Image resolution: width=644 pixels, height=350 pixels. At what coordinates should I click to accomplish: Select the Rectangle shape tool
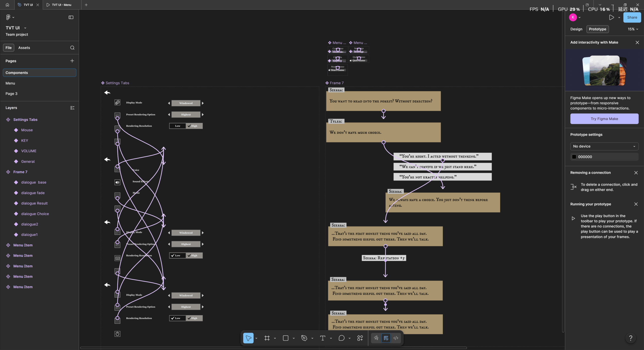[286, 338]
